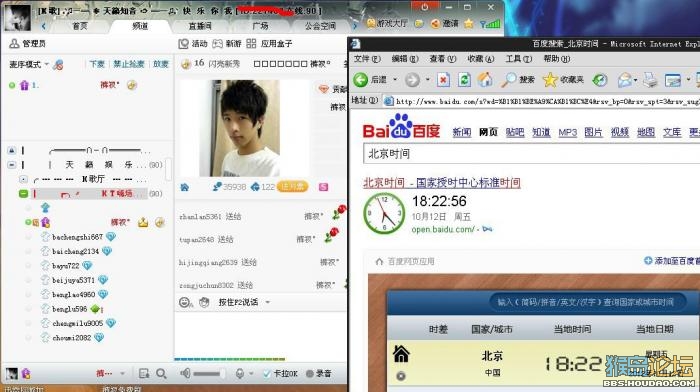Refresh the page in Internet Explorer

point(464,80)
